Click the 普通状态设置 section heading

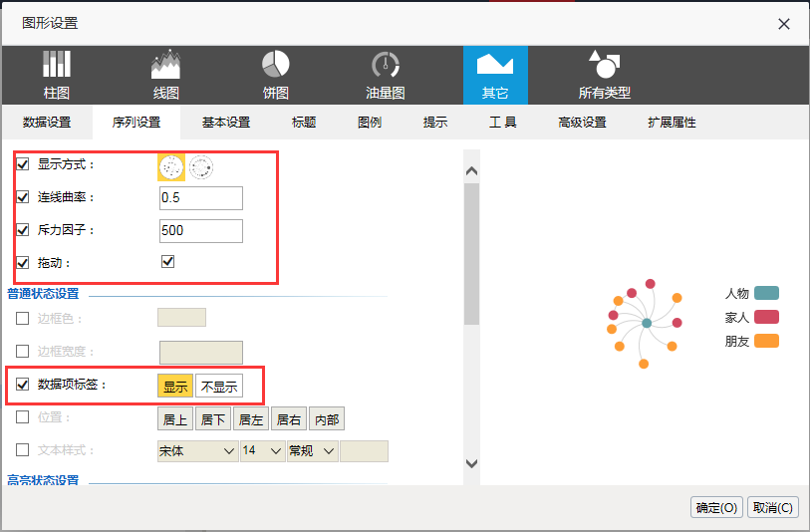[x=43, y=294]
